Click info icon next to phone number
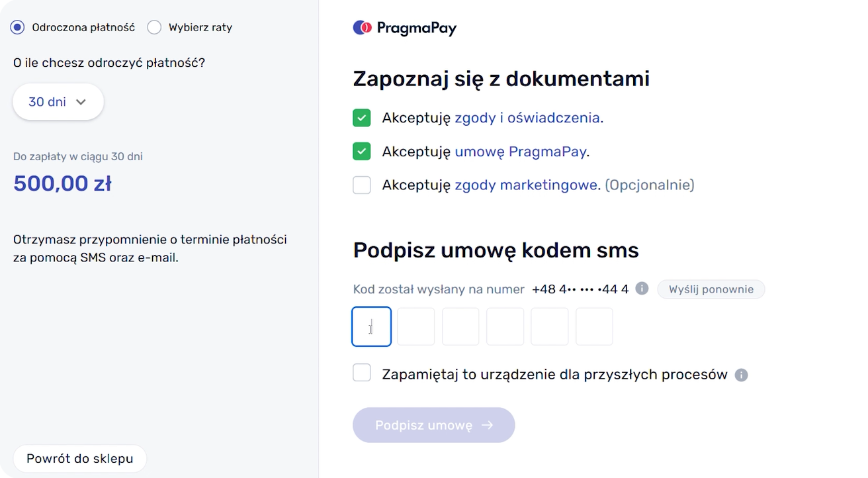The height and width of the screenshot is (478, 868). coord(641,289)
